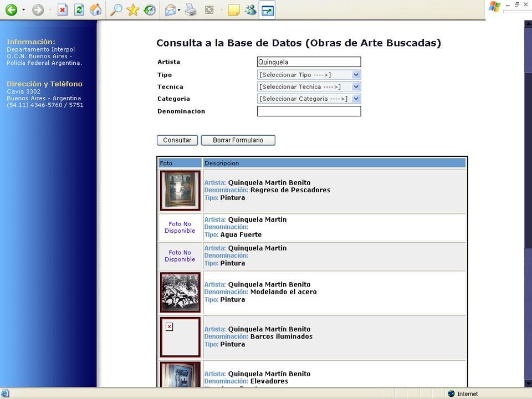
Task: Click the Información: sidebar heading
Action: pyautogui.click(x=31, y=42)
